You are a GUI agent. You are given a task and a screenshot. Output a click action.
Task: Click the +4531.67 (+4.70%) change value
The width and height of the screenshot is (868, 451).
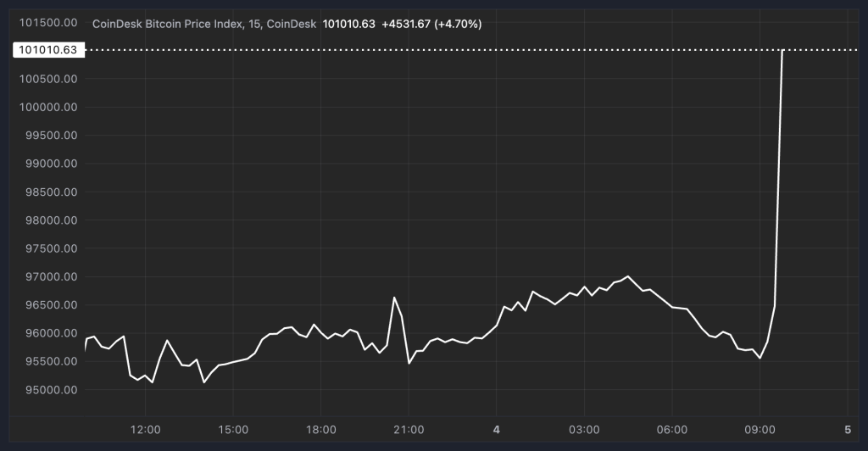[x=431, y=24]
